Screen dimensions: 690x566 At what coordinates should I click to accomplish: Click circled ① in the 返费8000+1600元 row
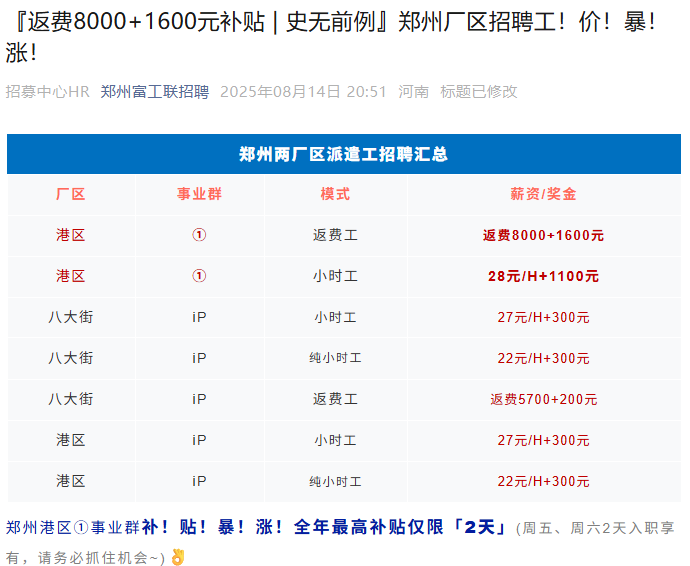pyautogui.click(x=199, y=235)
